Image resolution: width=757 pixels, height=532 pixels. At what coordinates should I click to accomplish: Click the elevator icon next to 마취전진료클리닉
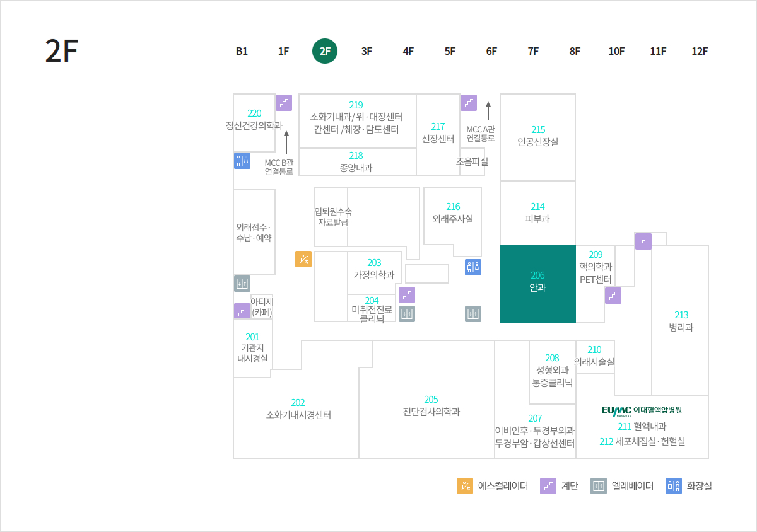(407, 314)
